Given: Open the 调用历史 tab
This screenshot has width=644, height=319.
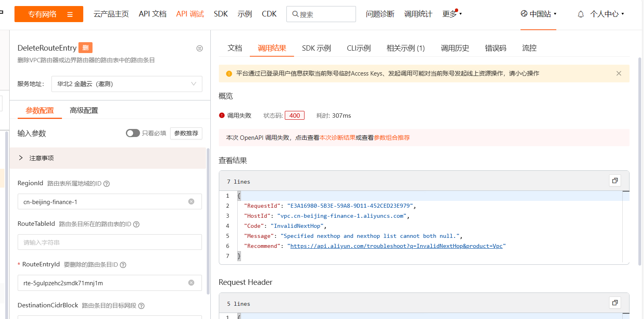Looking at the screenshot, I should click(455, 48).
